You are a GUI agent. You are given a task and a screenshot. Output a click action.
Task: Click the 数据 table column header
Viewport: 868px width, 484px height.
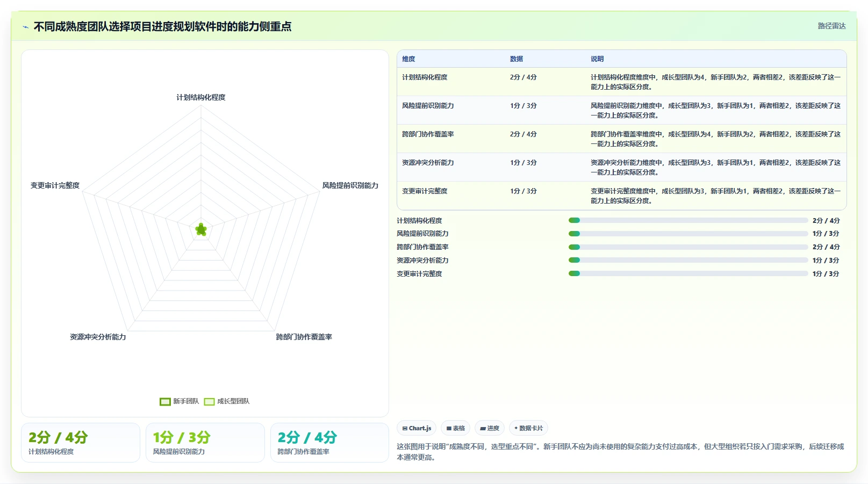pos(517,59)
